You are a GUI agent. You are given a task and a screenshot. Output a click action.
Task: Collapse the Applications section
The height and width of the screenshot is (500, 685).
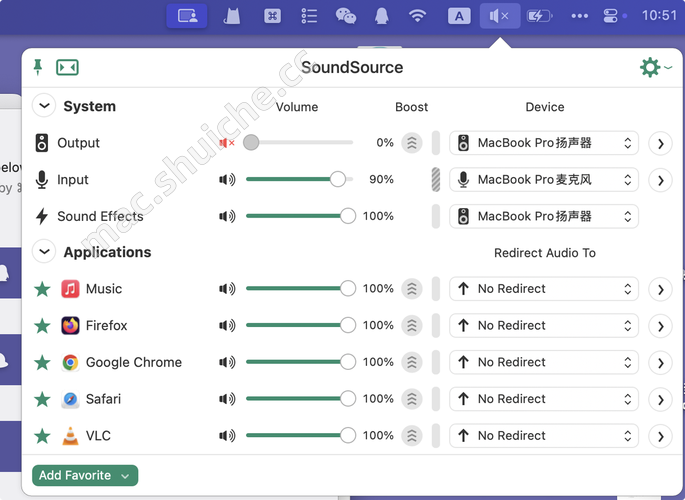click(x=43, y=252)
